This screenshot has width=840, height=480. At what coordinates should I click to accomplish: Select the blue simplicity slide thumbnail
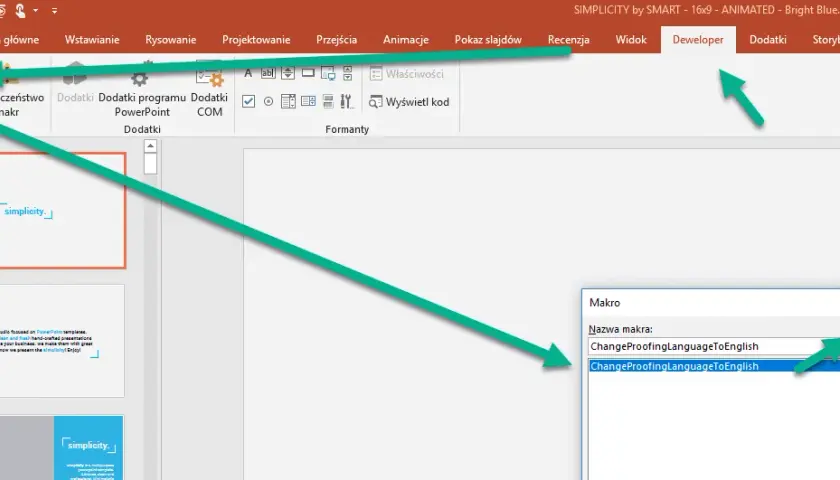tap(62, 448)
